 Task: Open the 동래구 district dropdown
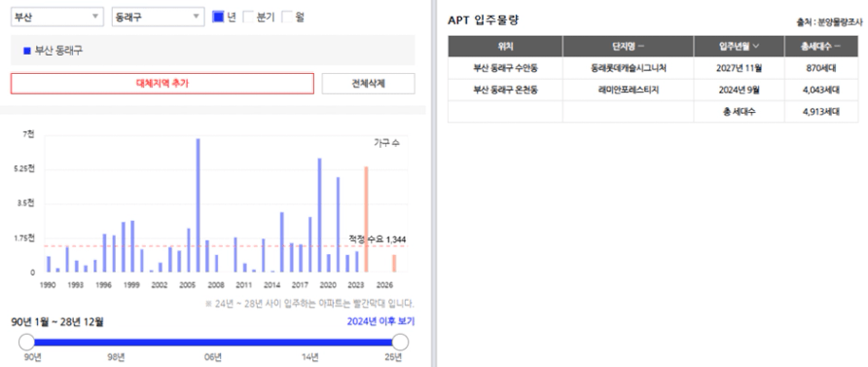click(159, 17)
